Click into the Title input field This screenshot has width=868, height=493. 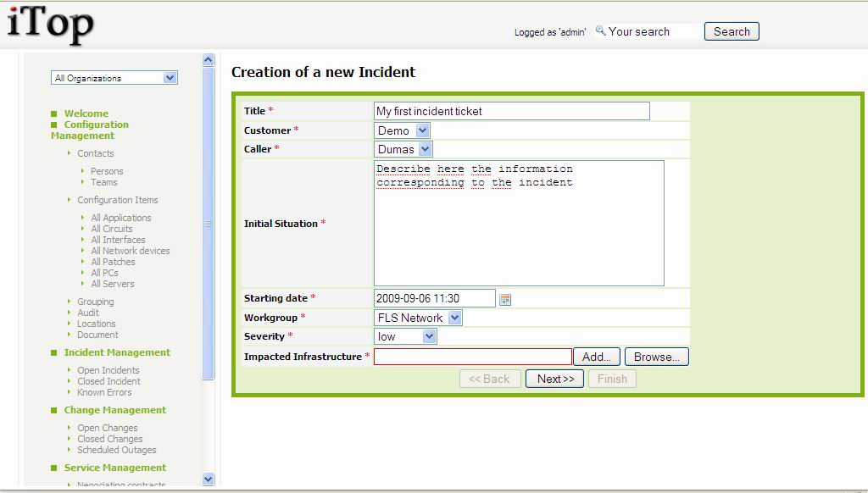coord(511,111)
